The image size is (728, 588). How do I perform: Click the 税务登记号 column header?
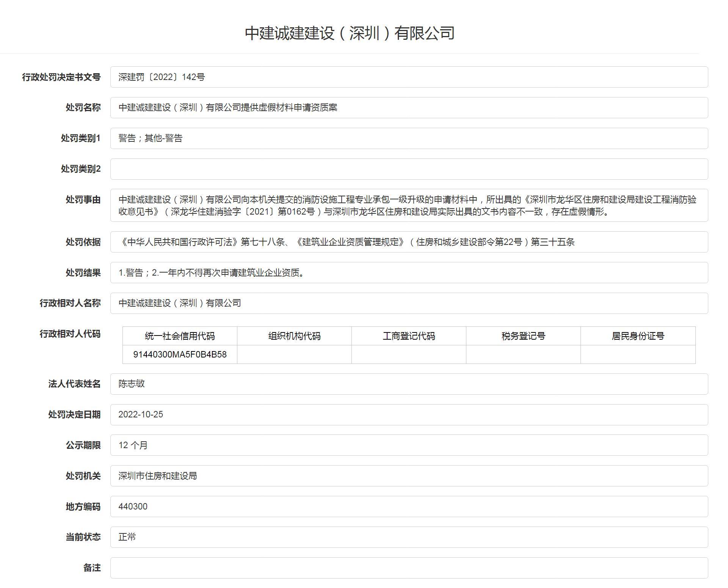(x=523, y=336)
